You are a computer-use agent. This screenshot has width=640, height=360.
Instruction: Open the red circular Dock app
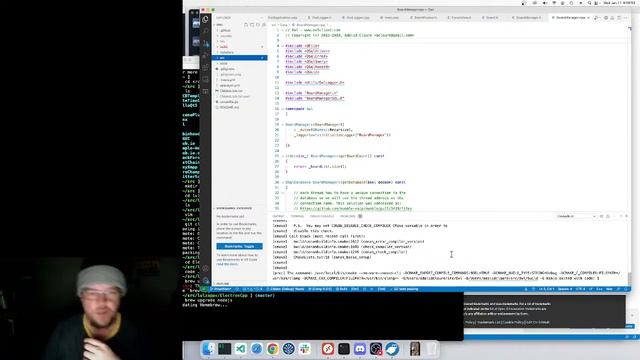click(x=328, y=349)
